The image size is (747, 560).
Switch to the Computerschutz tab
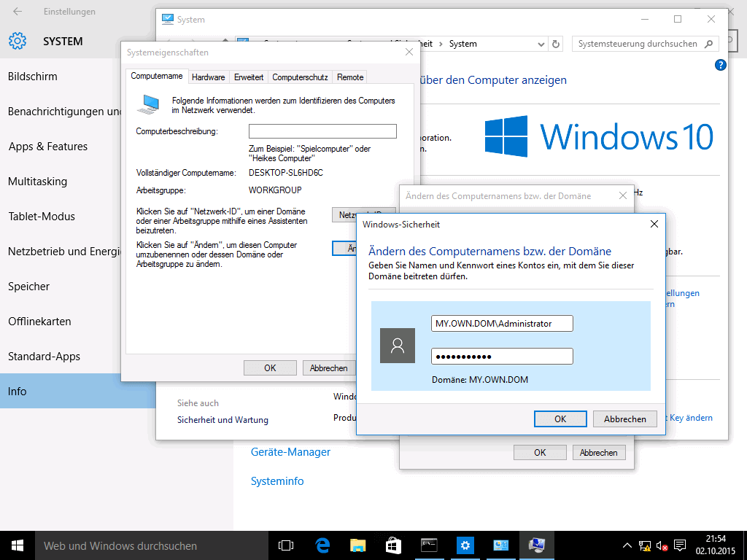300,77
